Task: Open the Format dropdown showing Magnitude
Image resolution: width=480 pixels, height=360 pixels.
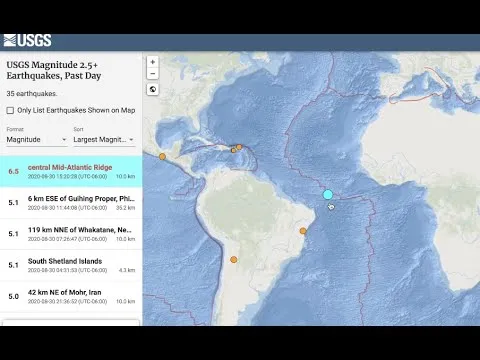Action: point(37,140)
